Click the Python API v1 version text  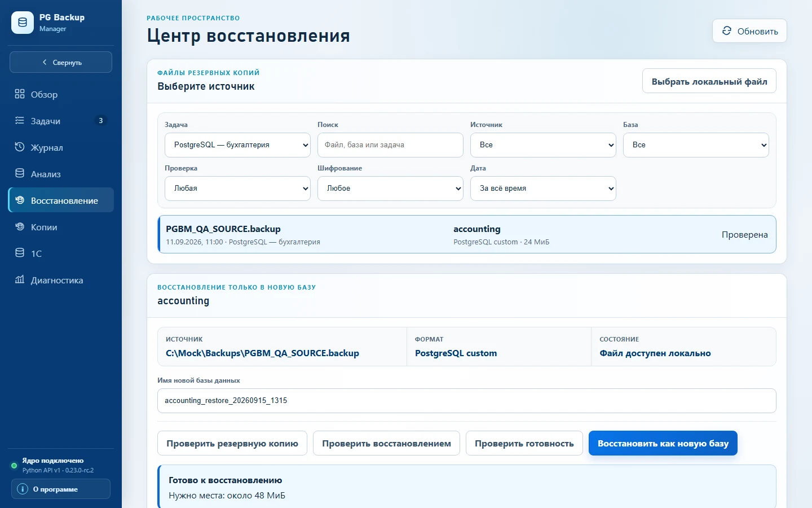[x=58, y=470]
